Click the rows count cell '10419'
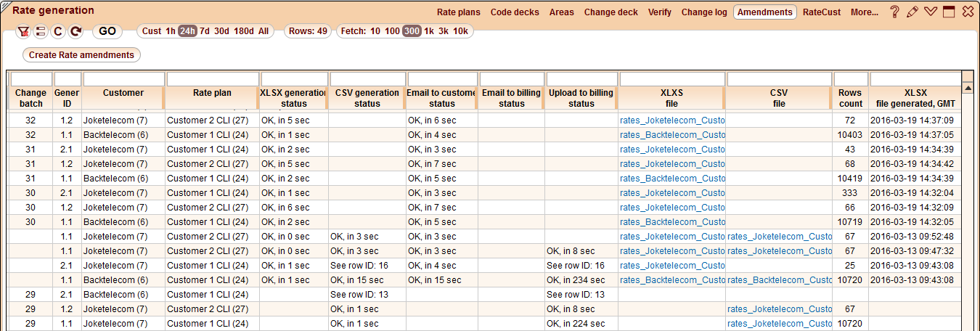This screenshot has width=980, height=331. tap(850, 179)
